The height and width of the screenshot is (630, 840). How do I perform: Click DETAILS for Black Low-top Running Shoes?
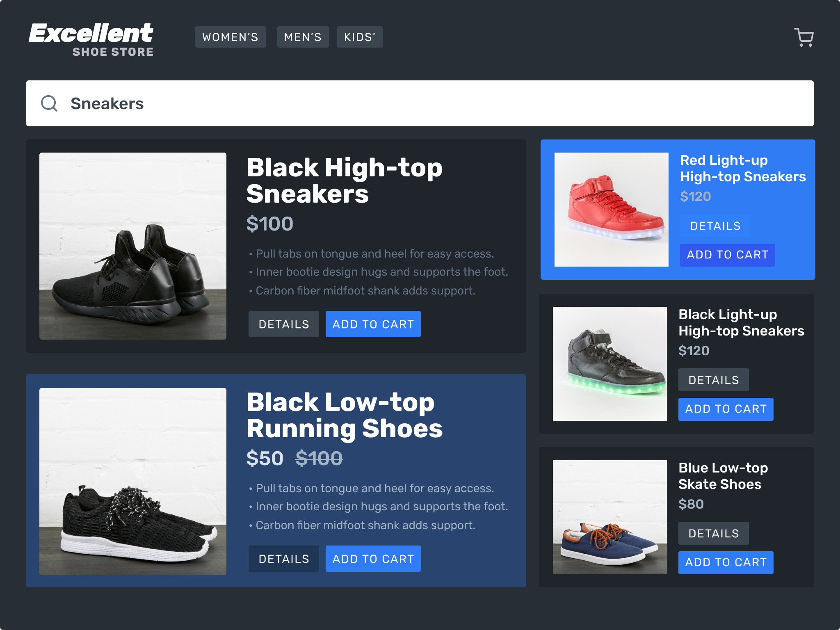pyautogui.click(x=283, y=559)
